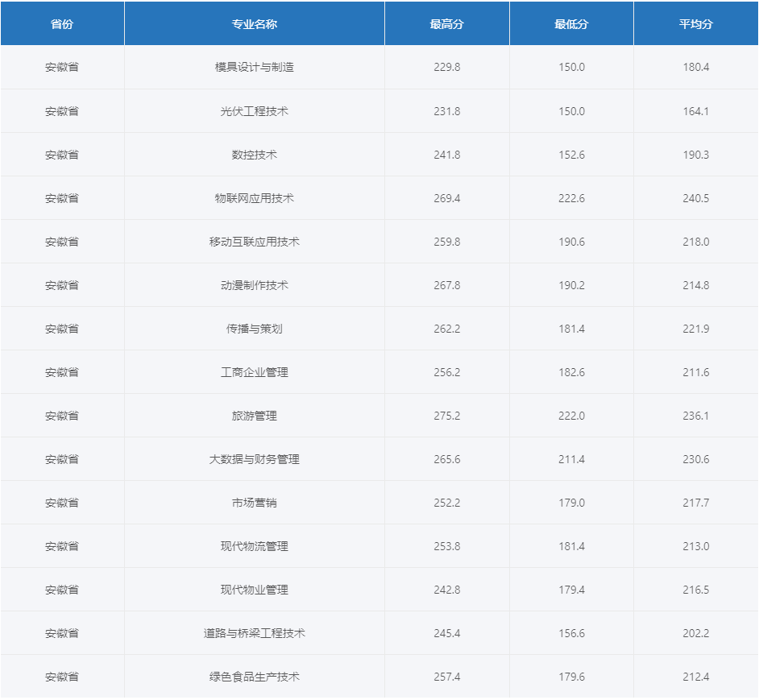Click the 最高分 column header to sort

pyautogui.click(x=446, y=23)
